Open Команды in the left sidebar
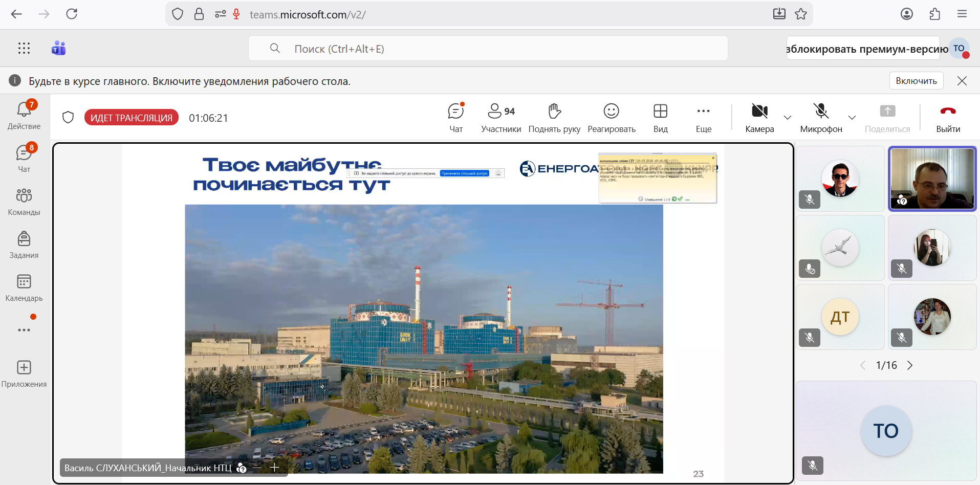This screenshot has width=980, height=485. 24,201
